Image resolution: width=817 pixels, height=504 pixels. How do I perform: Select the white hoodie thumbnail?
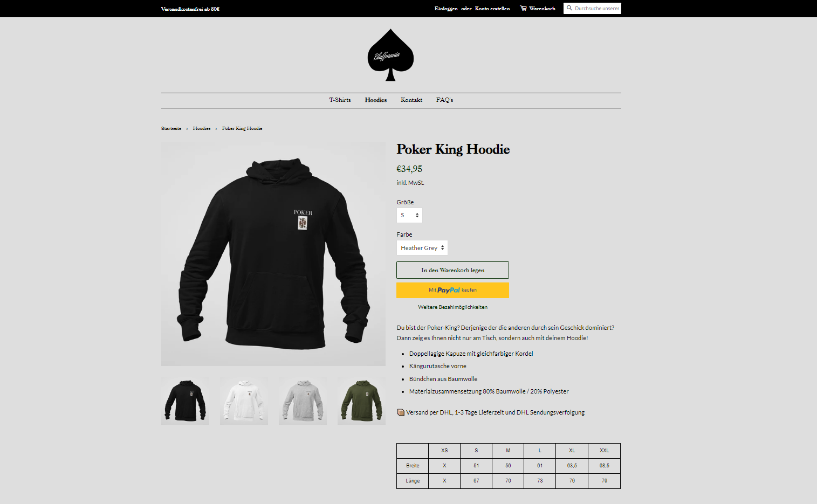[x=244, y=401]
